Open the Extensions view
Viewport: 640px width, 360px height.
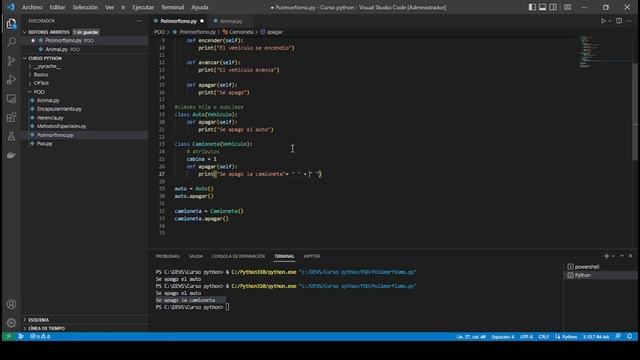click(x=11, y=118)
